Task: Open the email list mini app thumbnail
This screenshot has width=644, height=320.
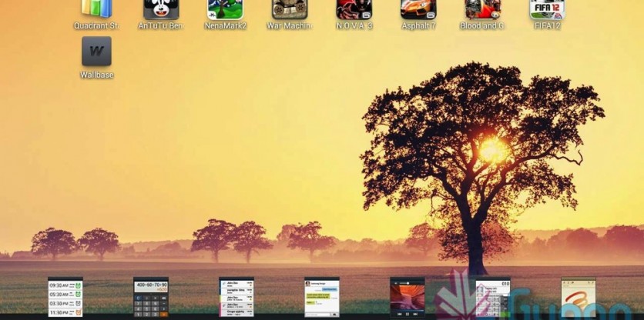Action: [236, 298]
